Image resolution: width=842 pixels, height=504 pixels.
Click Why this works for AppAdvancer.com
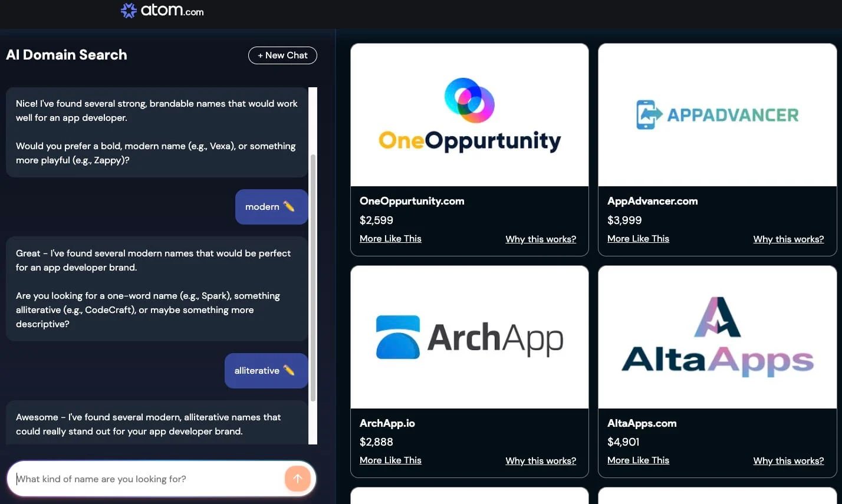pyautogui.click(x=788, y=239)
